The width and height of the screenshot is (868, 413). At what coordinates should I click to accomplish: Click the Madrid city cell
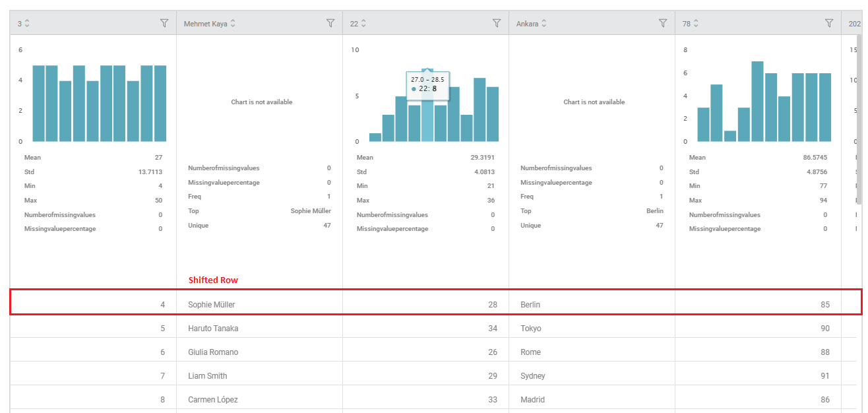[x=532, y=400]
